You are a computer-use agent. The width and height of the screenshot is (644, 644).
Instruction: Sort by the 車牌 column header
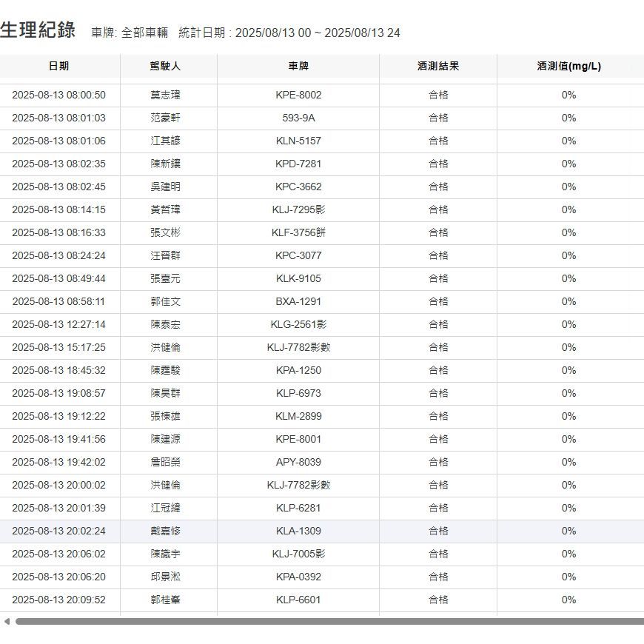(x=298, y=66)
